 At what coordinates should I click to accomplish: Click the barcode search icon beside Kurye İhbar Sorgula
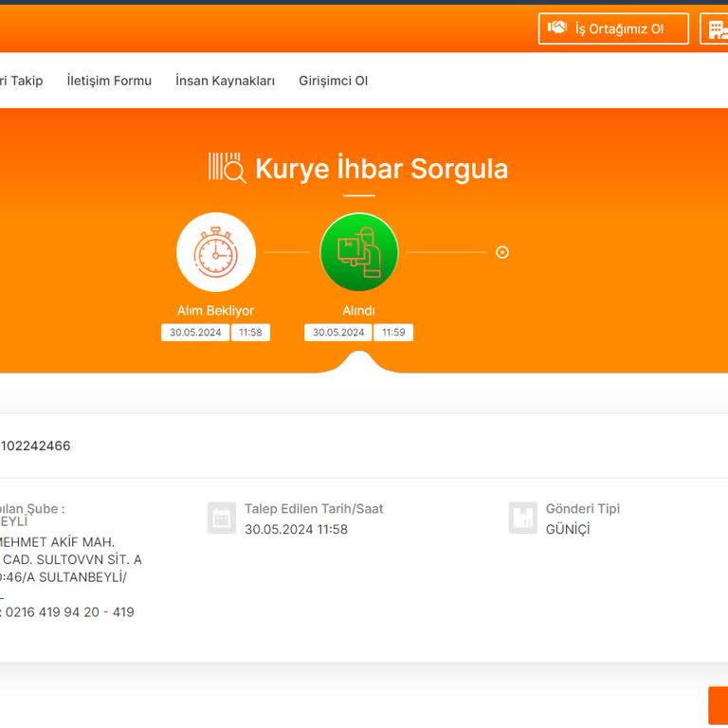[227, 168]
